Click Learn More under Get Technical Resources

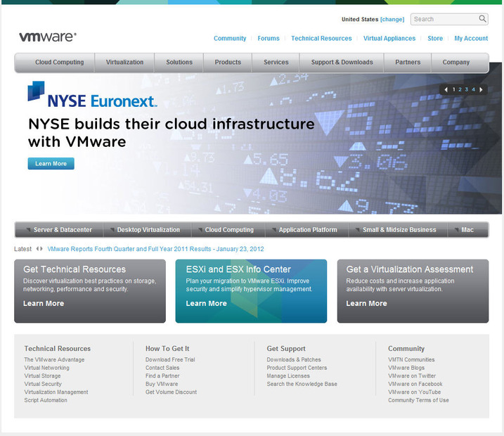point(44,303)
